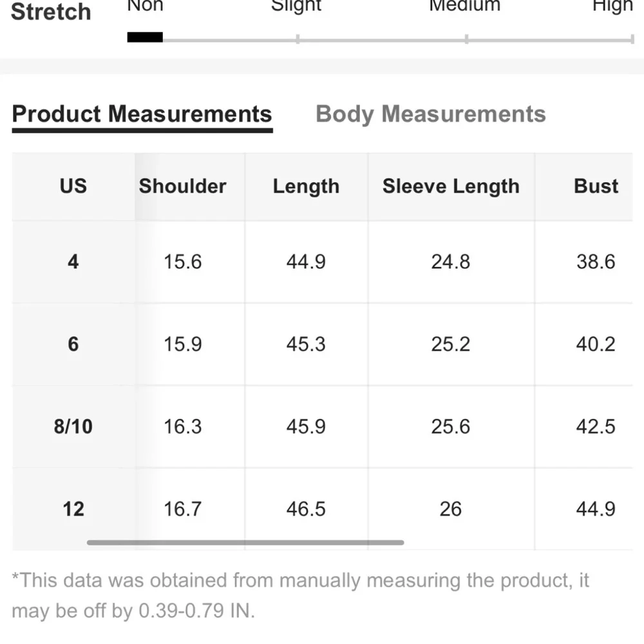This screenshot has height=644, width=644.
Task: Click the US size column header
Action: [x=73, y=187]
